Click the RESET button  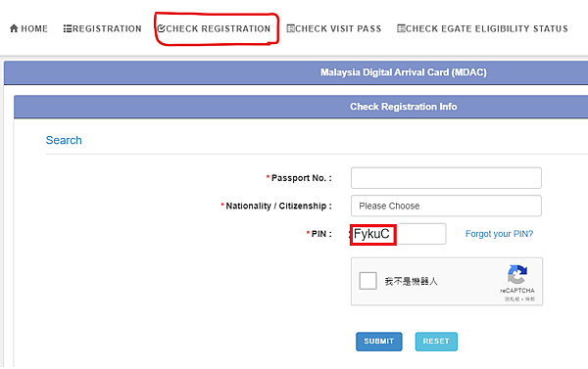pos(436,342)
